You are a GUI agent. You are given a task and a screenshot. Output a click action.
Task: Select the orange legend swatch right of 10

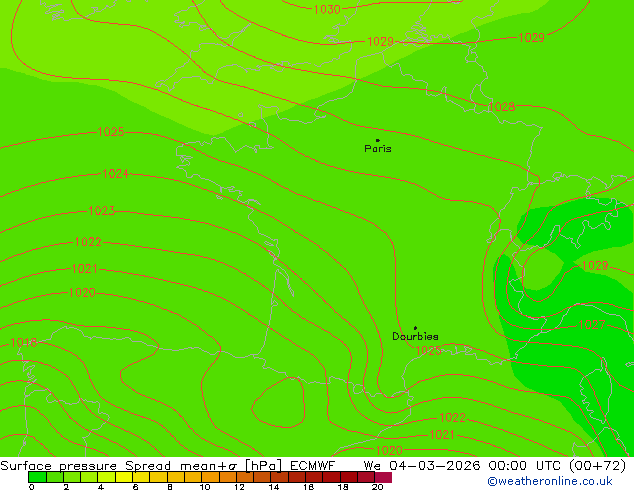tap(210, 477)
